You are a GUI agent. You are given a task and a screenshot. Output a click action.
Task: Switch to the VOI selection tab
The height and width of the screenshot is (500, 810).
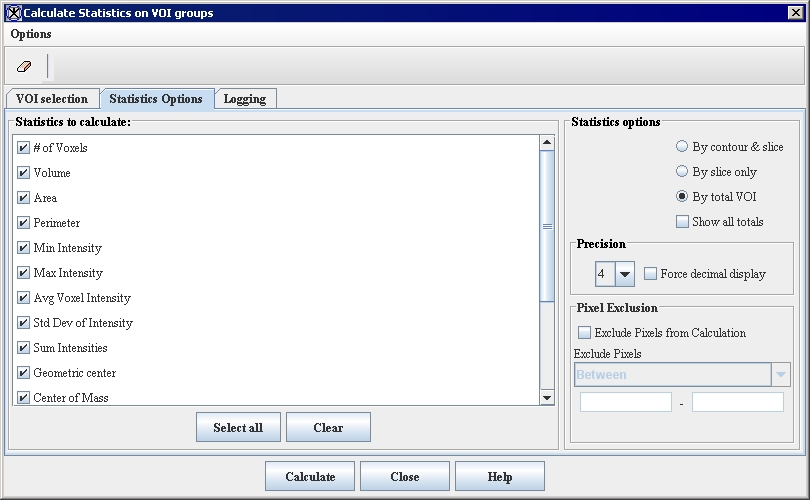(52, 99)
